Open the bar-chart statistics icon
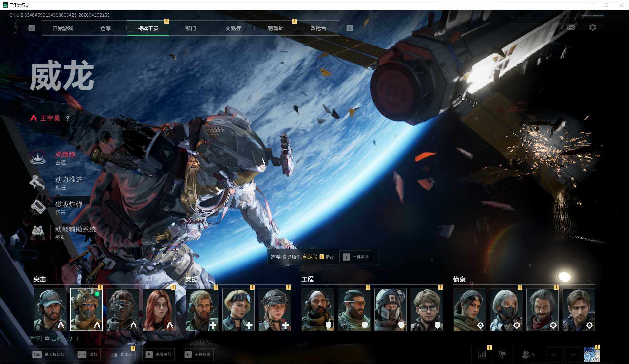 coord(482,354)
